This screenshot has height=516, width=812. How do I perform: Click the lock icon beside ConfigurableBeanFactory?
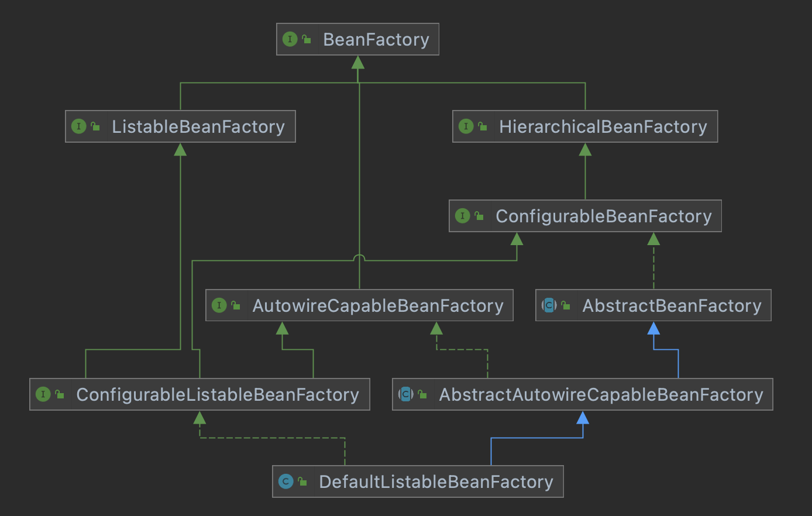[479, 216]
